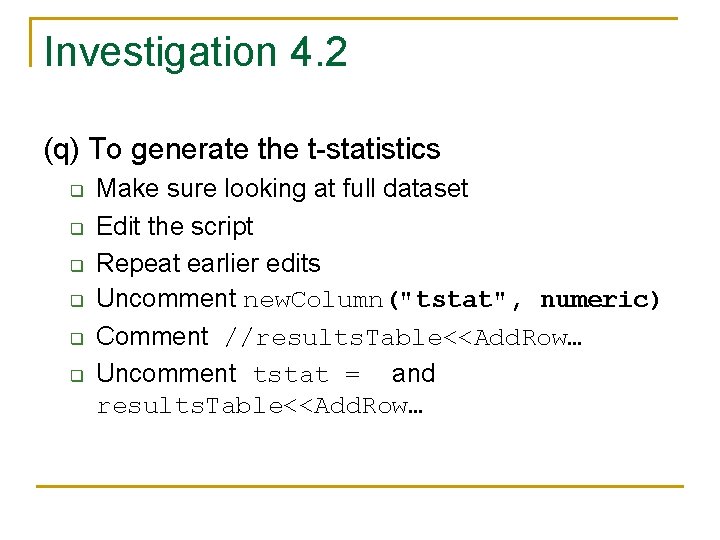The width and height of the screenshot is (720, 540).
Task: Click the "(q) To generate the t-statistics" heading
Action: tap(242, 149)
